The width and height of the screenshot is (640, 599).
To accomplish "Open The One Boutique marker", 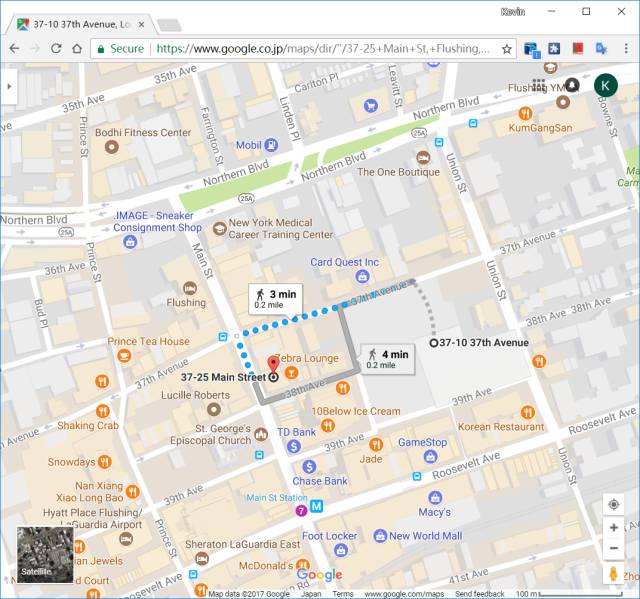I will click(423, 157).
